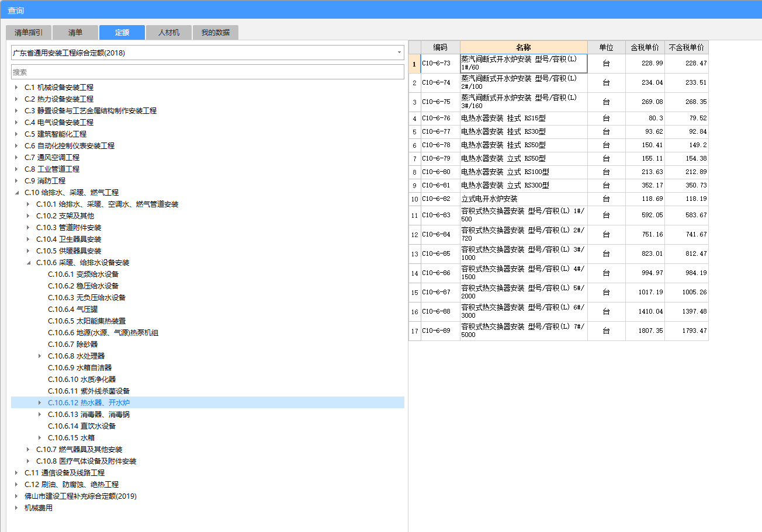The height and width of the screenshot is (532, 762).
Task: Click price cell 352.17
Action: tap(645, 186)
